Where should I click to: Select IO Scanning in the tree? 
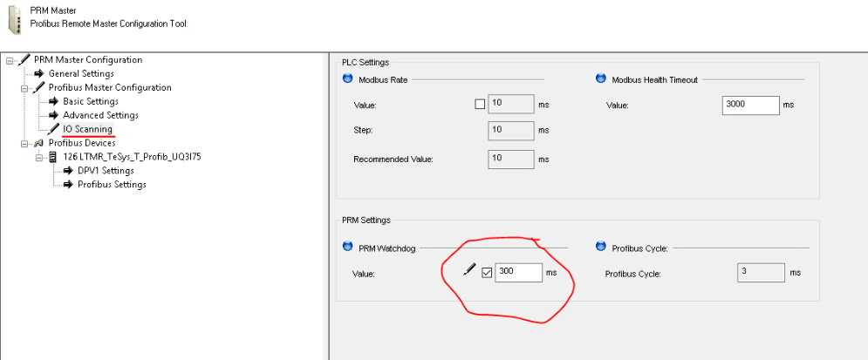pyautogui.click(x=87, y=129)
